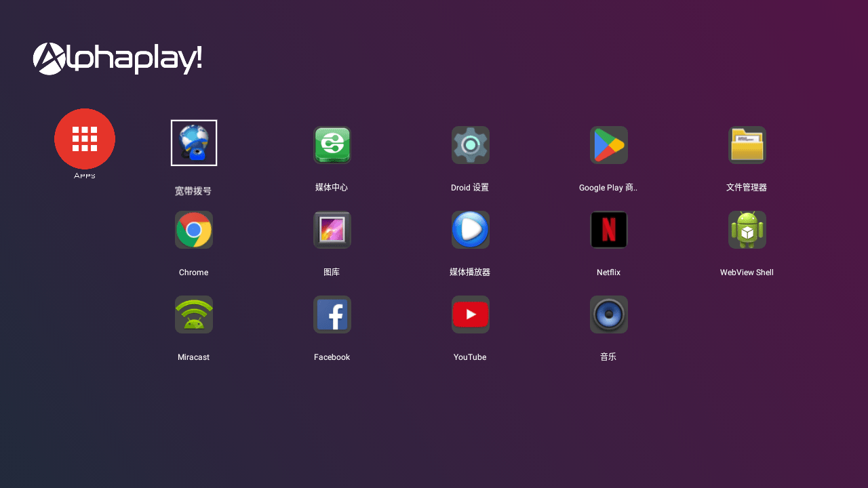Viewport: 868px width, 488px height.
Task: Start the 媒体播放器 media player icon
Action: pyautogui.click(x=471, y=230)
